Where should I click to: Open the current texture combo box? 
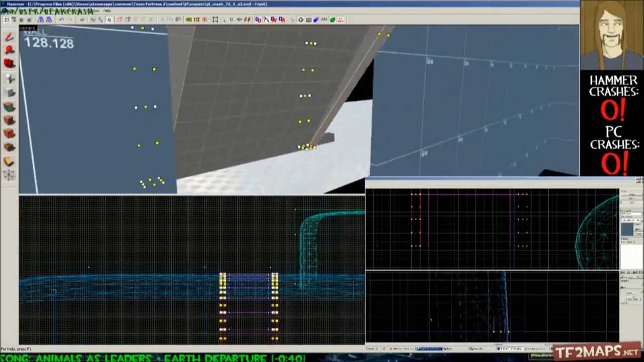(631, 220)
